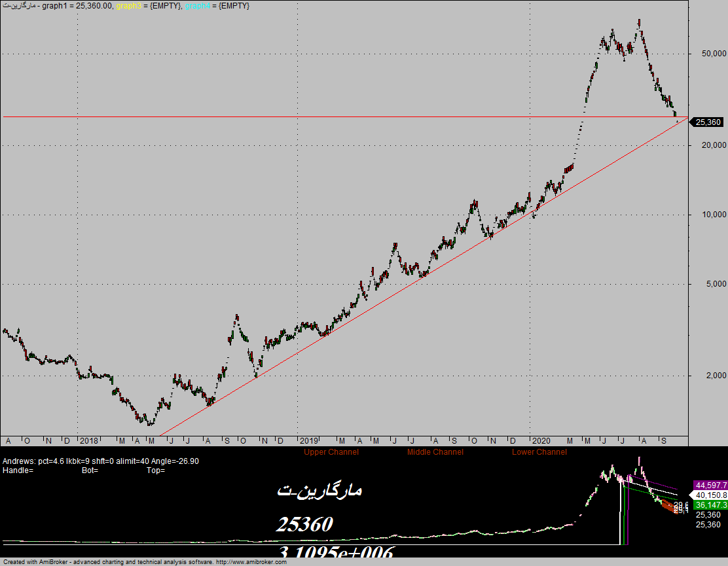Viewport: 728px width, 566px height.
Task: Click the 2018 year label on date axis
Action: pyautogui.click(x=88, y=441)
